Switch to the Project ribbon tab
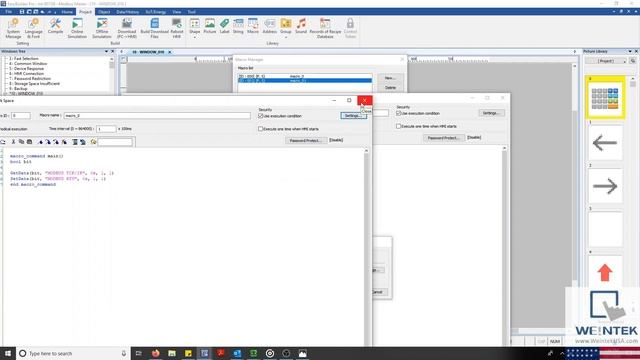The width and height of the screenshot is (640, 360). coord(86,12)
